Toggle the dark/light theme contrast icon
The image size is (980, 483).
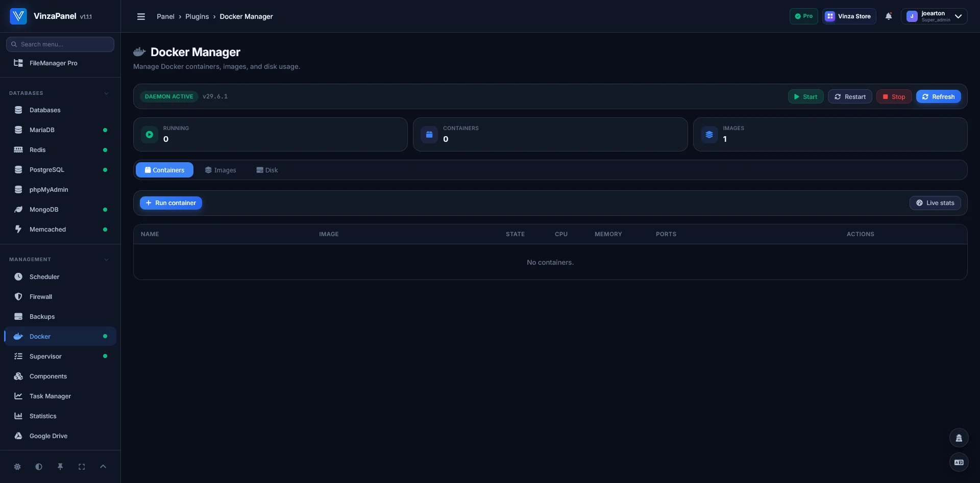point(39,467)
